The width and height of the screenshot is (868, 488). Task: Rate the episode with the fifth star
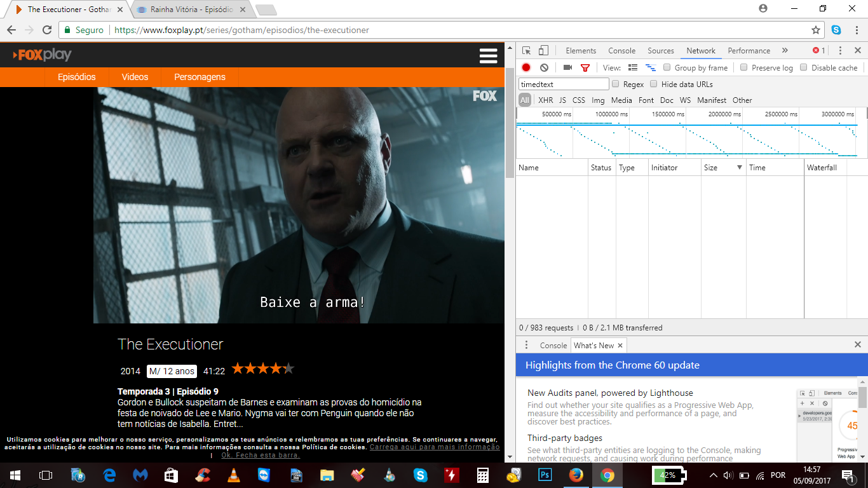[288, 369]
